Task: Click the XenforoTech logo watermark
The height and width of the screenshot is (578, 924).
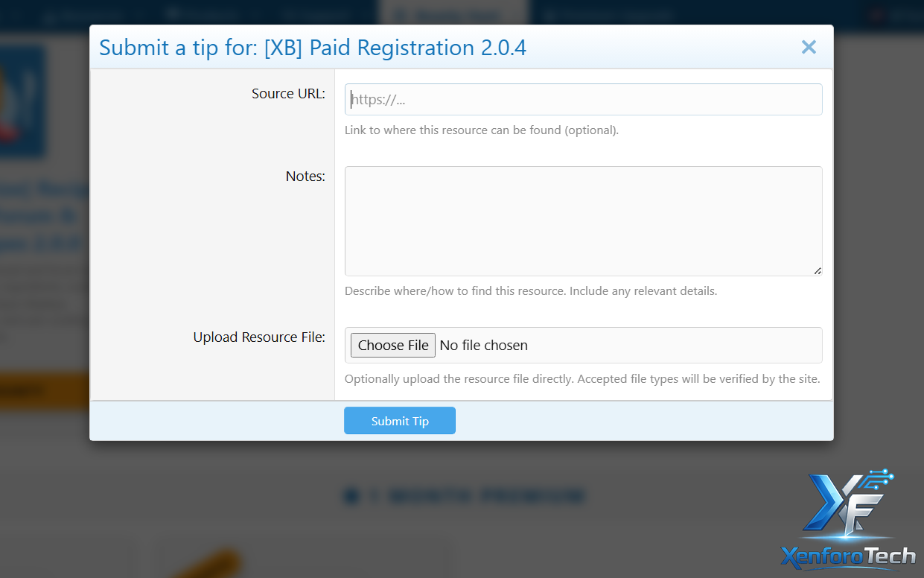Action: pos(847,556)
